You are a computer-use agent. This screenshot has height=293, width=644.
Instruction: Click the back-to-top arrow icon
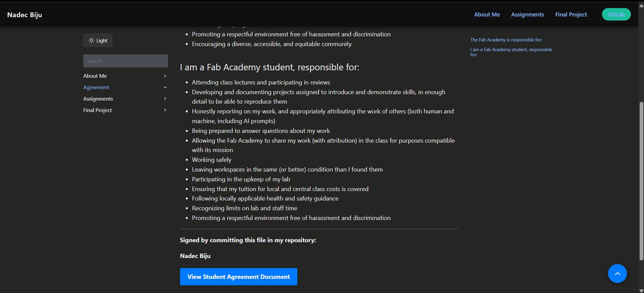coord(617,273)
